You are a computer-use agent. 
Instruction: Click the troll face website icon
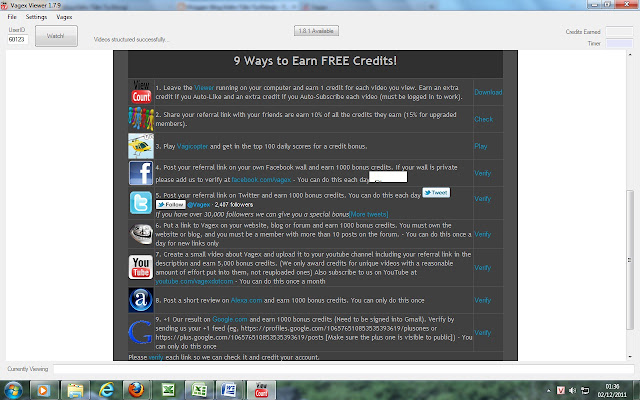click(141, 234)
